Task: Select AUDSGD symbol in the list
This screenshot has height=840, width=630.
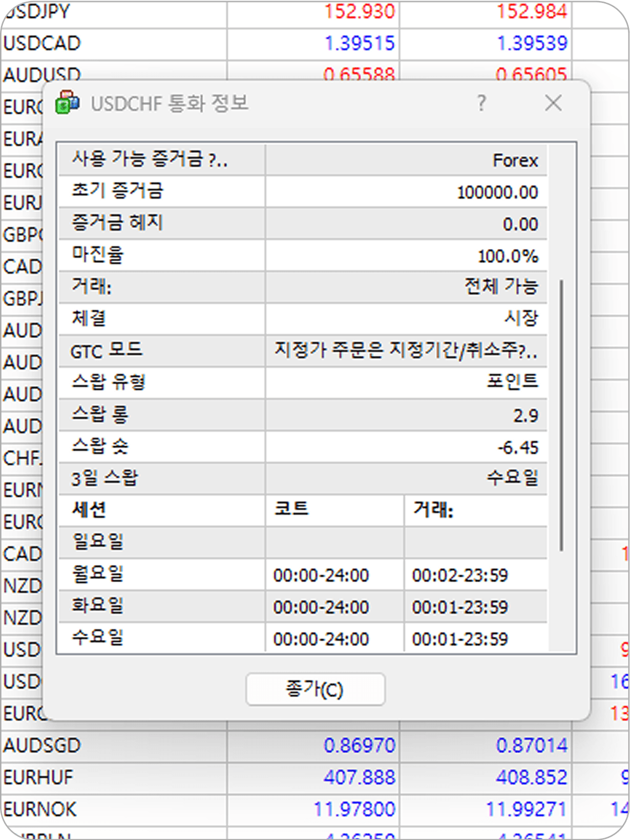Action: click(x=42, y=745)
